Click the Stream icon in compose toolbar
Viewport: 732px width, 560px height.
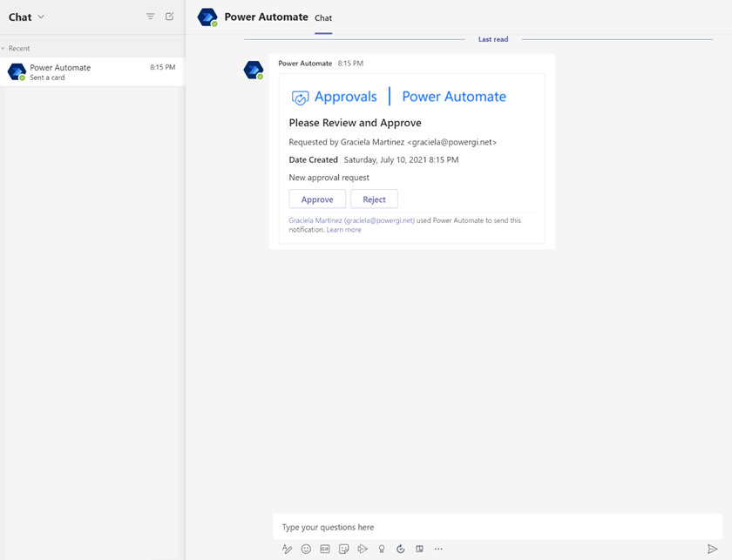click(363, 549)
